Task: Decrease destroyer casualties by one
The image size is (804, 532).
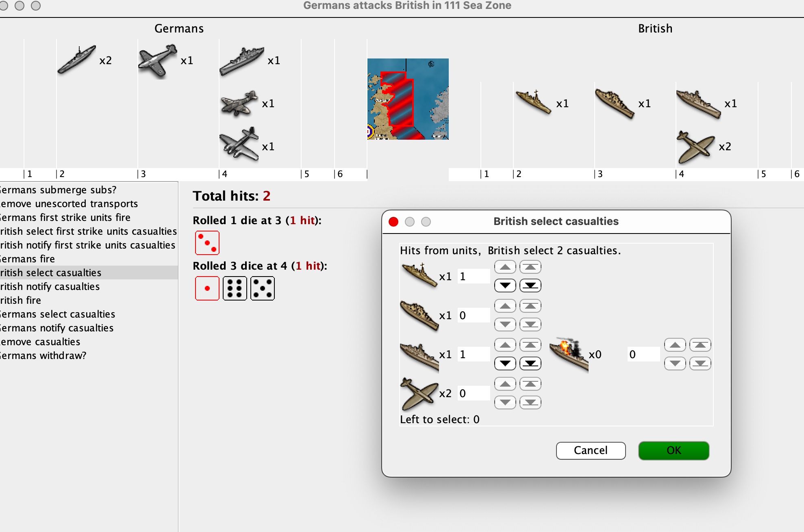Action: (505, 285)
